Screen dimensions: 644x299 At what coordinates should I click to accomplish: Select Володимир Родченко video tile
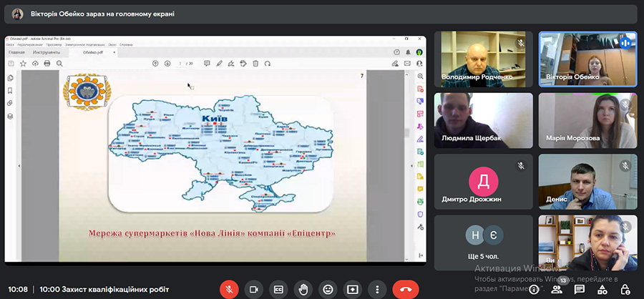(x=484, y=59)
